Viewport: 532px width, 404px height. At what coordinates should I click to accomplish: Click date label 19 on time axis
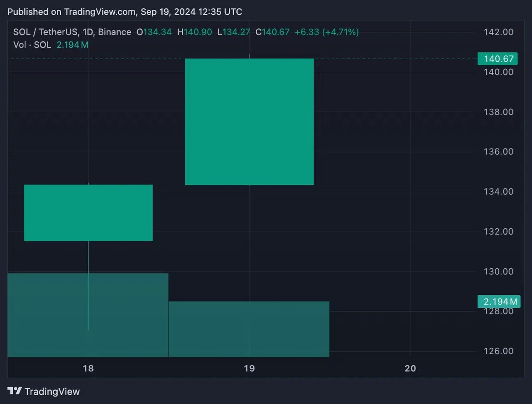point(249,368)
